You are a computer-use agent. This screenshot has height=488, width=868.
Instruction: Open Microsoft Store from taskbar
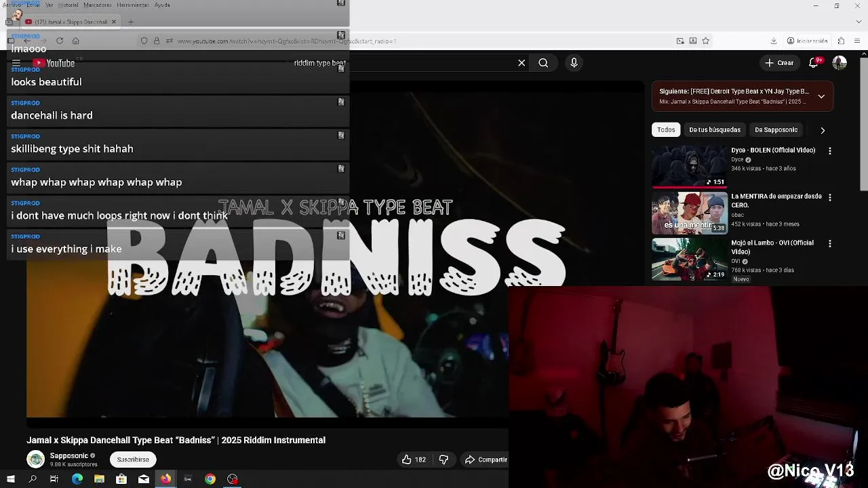[x=121, y=479]
